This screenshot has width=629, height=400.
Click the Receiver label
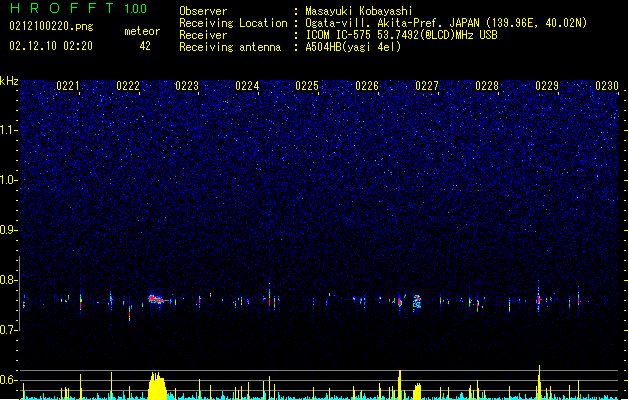click(x=203, y=35)
